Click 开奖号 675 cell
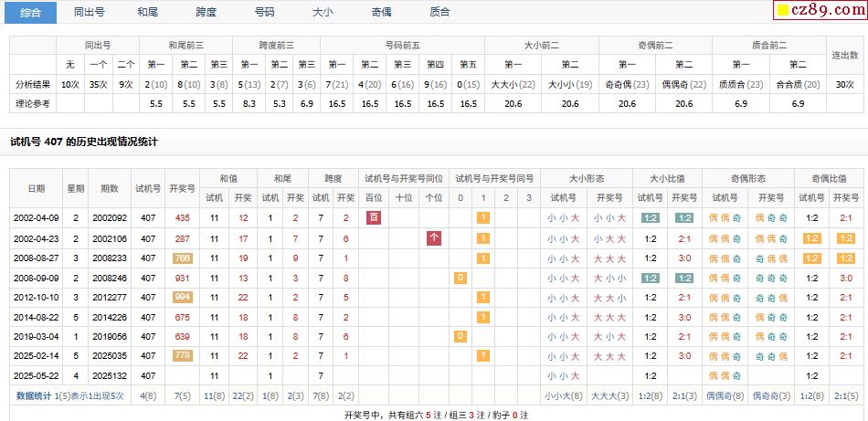The image size is (868, 421). coord(183,318)
